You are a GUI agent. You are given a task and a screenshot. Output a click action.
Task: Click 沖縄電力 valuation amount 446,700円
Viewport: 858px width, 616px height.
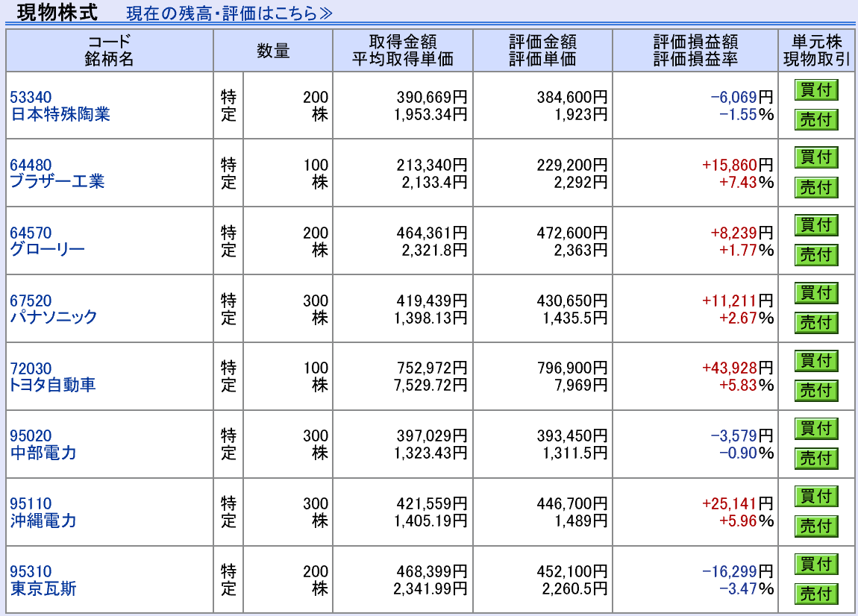tap(572, 504)
